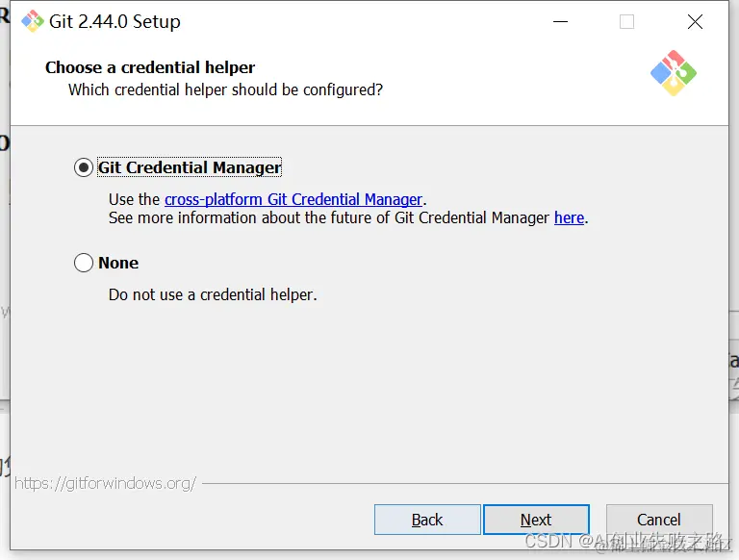Click the https://gitforwindows.org/ footer text
Viewport: 739px width, 560px height.
coord(106,483)
